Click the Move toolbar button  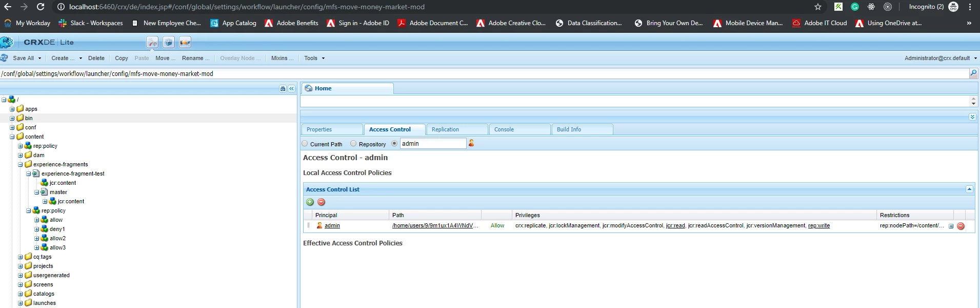point(165,58)
